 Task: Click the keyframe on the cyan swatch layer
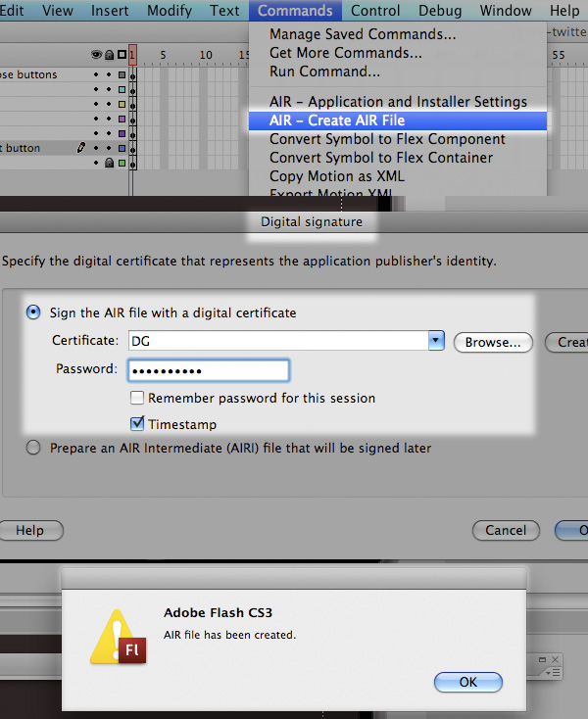[x=133, y=90]
